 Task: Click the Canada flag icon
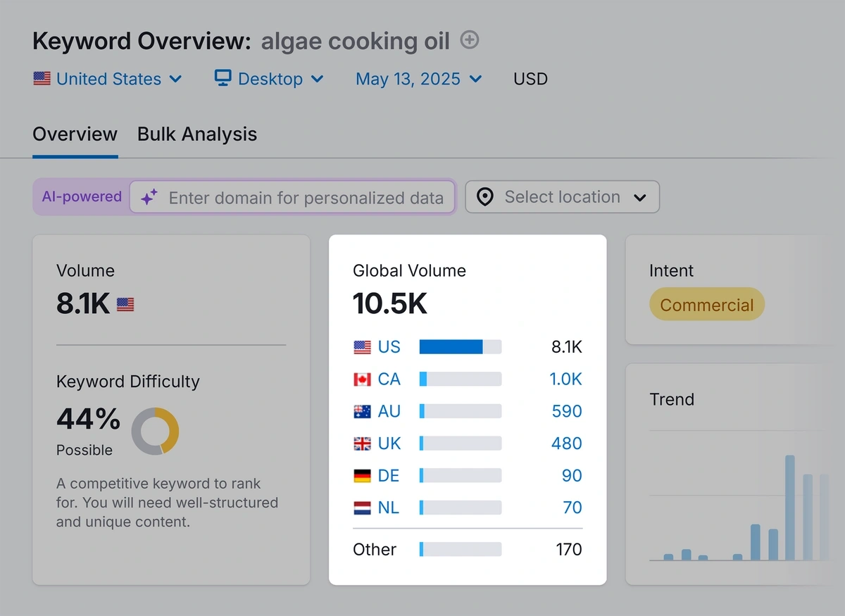[362, 379]
